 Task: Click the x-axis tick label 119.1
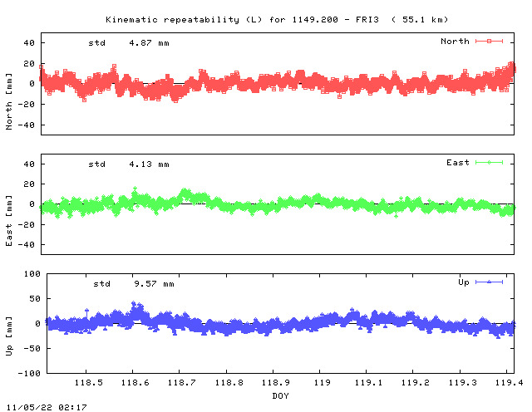pyautogui.click(x=368, y=382)
